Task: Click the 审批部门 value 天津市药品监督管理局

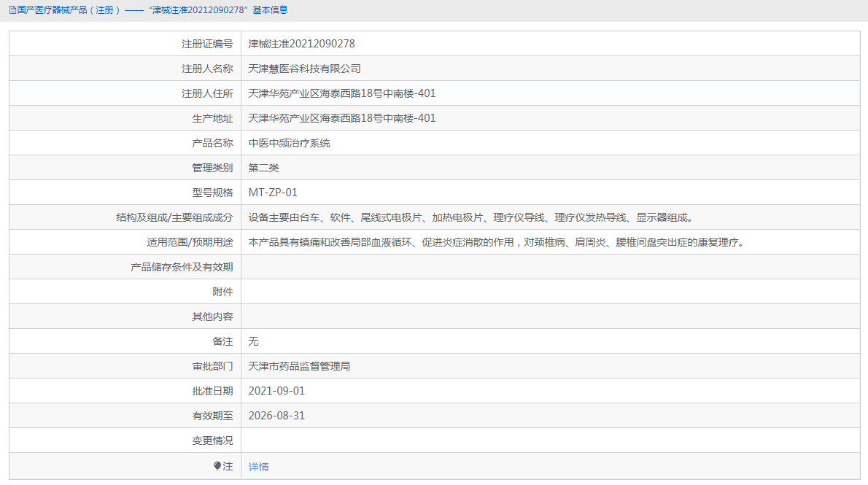Action: click(x=301, y=365)
